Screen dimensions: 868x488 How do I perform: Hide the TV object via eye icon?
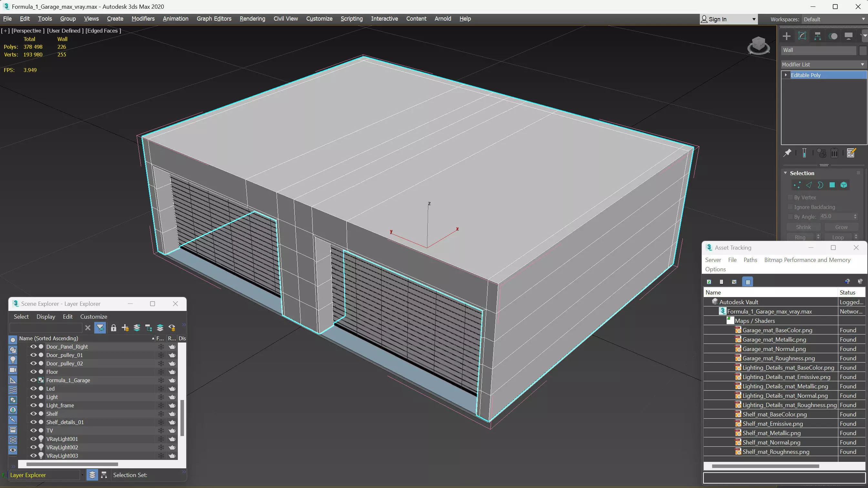pyautogui.click(x=33, y=430)
